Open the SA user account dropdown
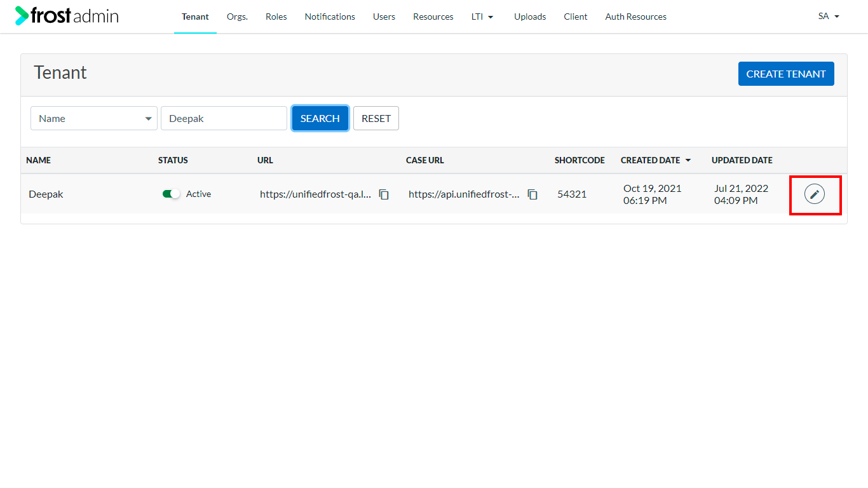 (829, 17)
